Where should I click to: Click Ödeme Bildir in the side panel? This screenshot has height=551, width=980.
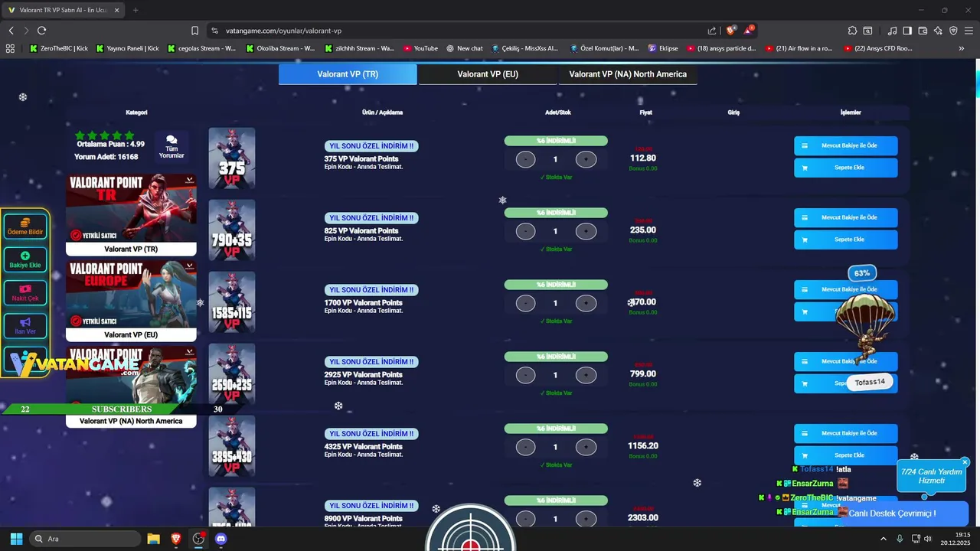pos(25,226)
